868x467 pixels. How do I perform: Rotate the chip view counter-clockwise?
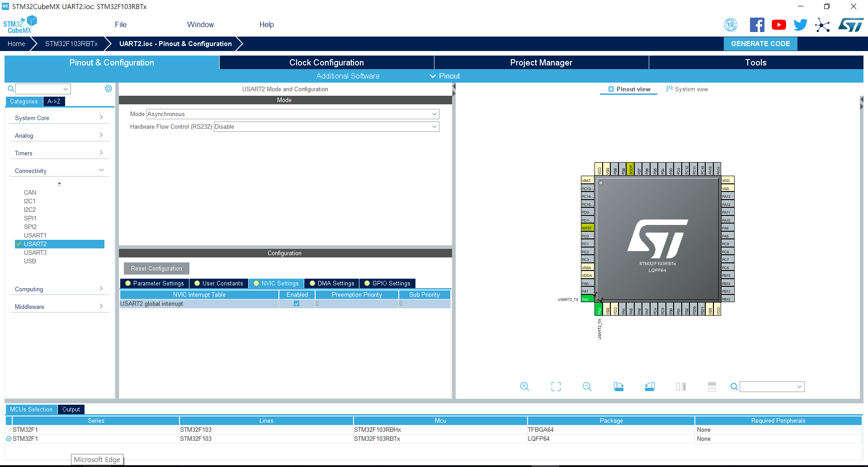click(650, 387)
